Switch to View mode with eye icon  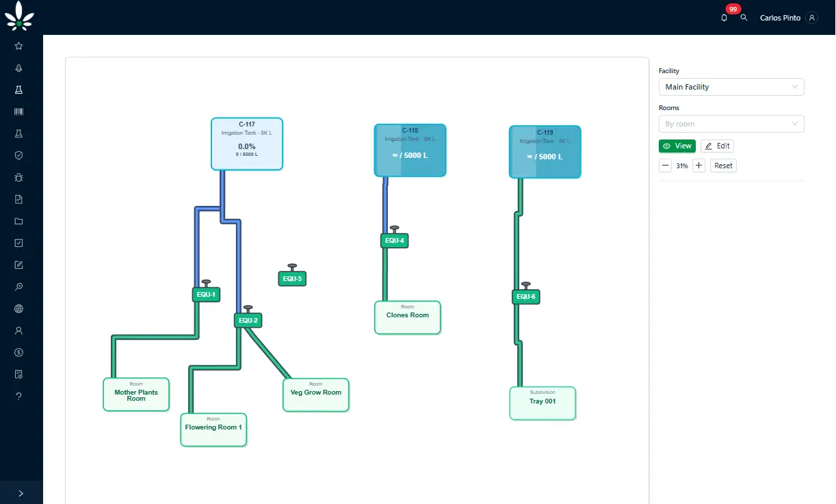(677, 146)
